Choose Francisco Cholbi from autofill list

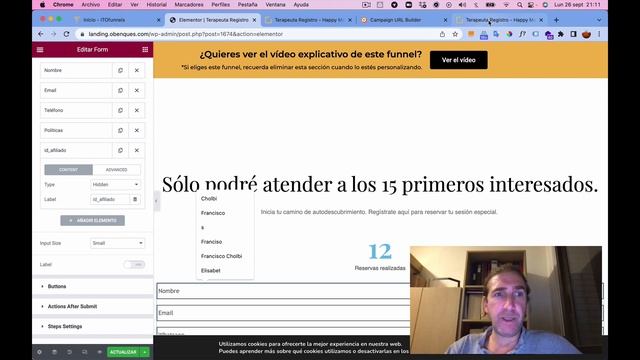(222, 256)
